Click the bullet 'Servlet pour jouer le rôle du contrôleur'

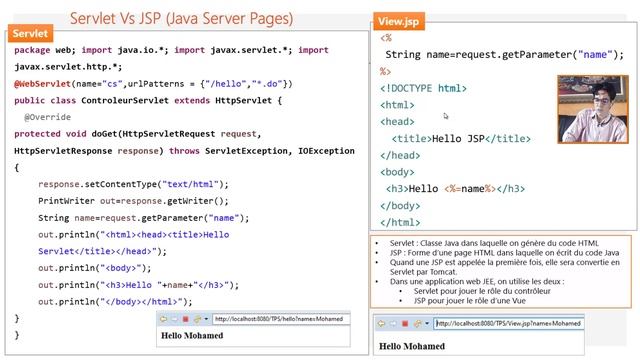click(482, 291)
